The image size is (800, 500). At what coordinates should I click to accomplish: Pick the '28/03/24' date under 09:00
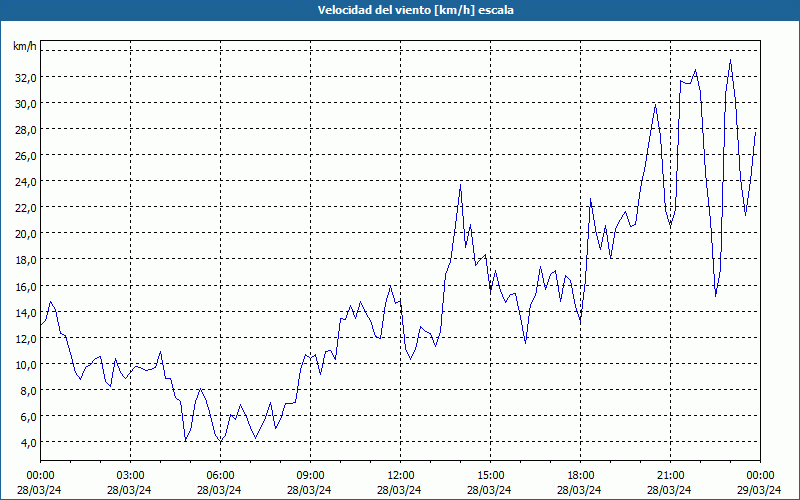[x=309, y=490]
